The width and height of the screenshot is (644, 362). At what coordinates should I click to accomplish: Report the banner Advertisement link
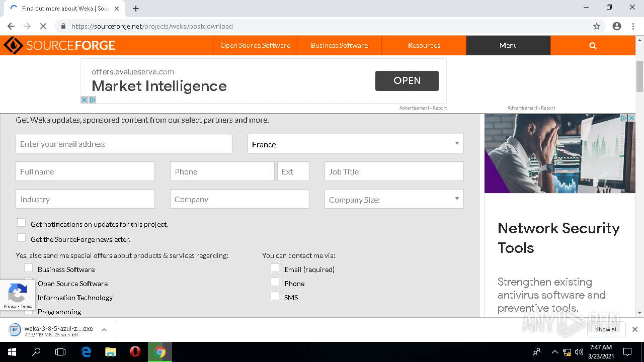[x=439, y=108]
